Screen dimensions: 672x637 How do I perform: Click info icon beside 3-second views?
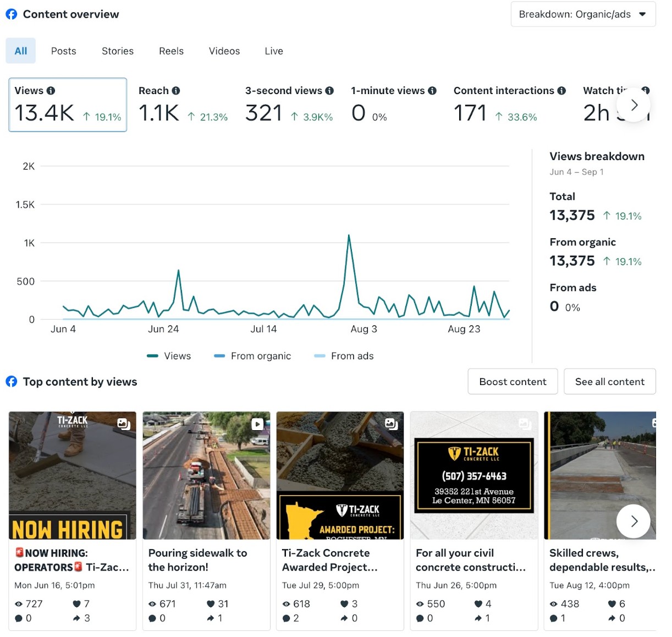[x=329, y=91]
